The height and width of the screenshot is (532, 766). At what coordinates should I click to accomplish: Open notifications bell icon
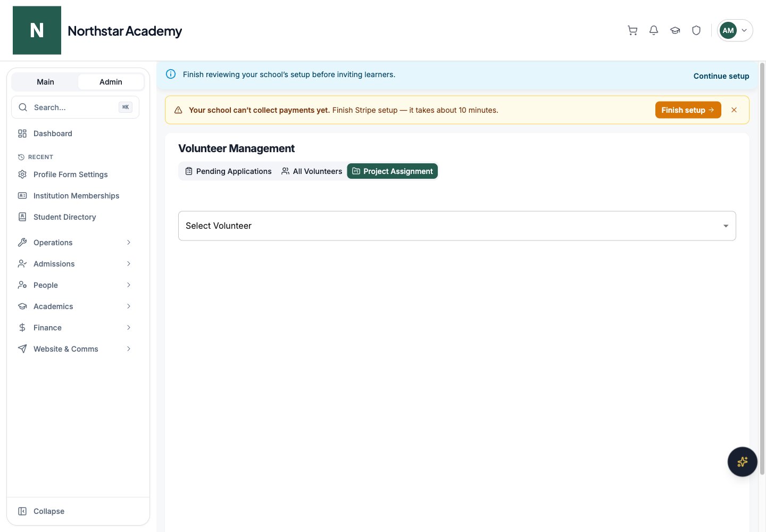(x=654, y=30)
